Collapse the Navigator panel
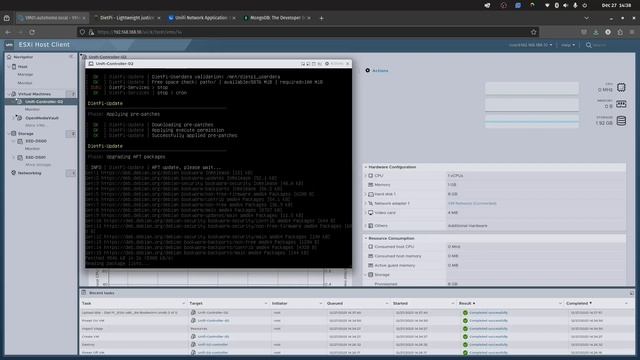 point(71,57)
